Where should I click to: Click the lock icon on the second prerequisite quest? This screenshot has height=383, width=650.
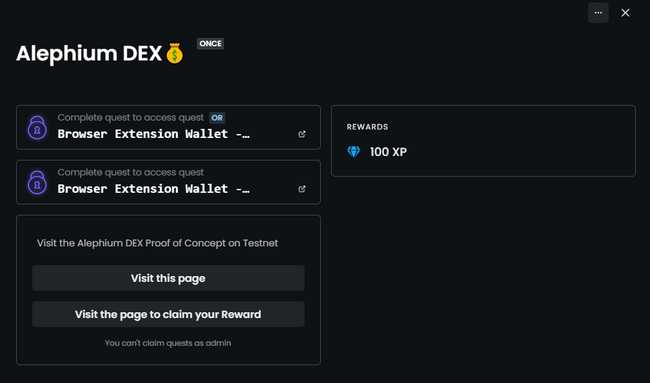[x=37, y=182]
